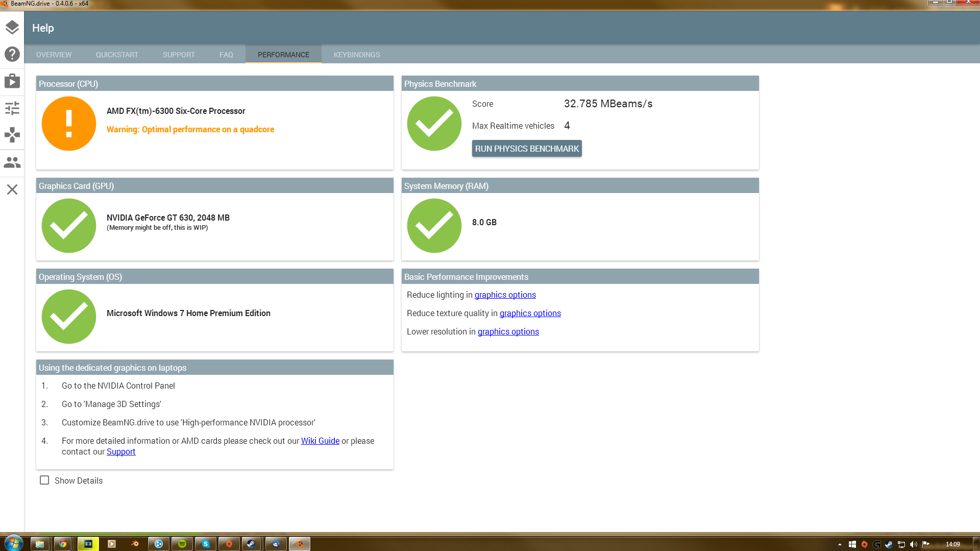The width and height of the screenshot is (980, 551).
Task: Open the Action Center flag tray icon
Action: (x=925, y=544)
